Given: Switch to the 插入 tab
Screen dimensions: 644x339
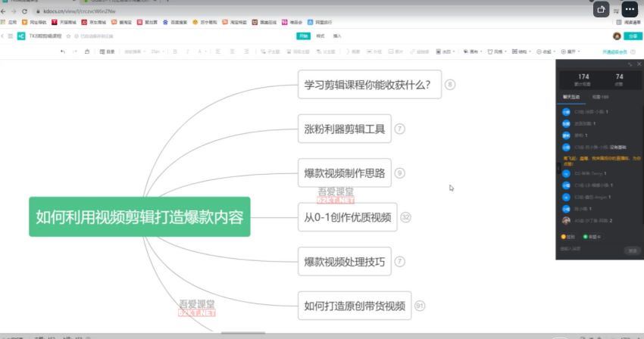Looking at the screenshot, I should click(x=337, y=36).
